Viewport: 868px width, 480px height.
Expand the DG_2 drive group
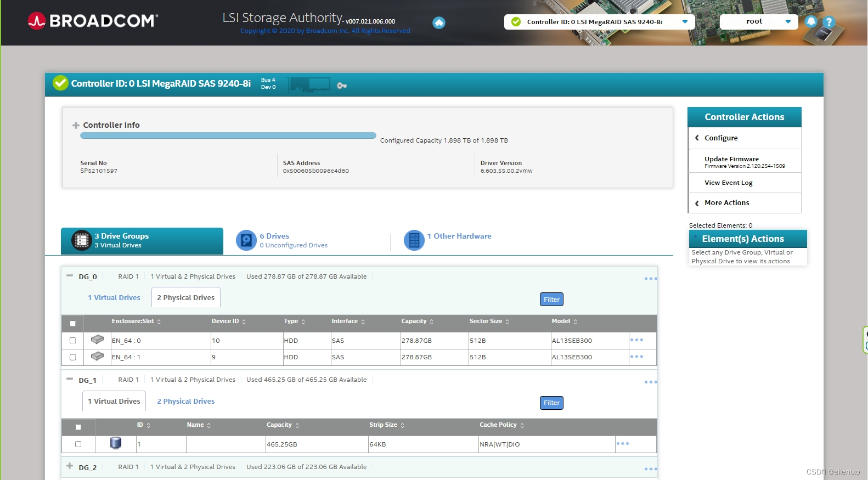pyautogui.click(x=70, y=466)
